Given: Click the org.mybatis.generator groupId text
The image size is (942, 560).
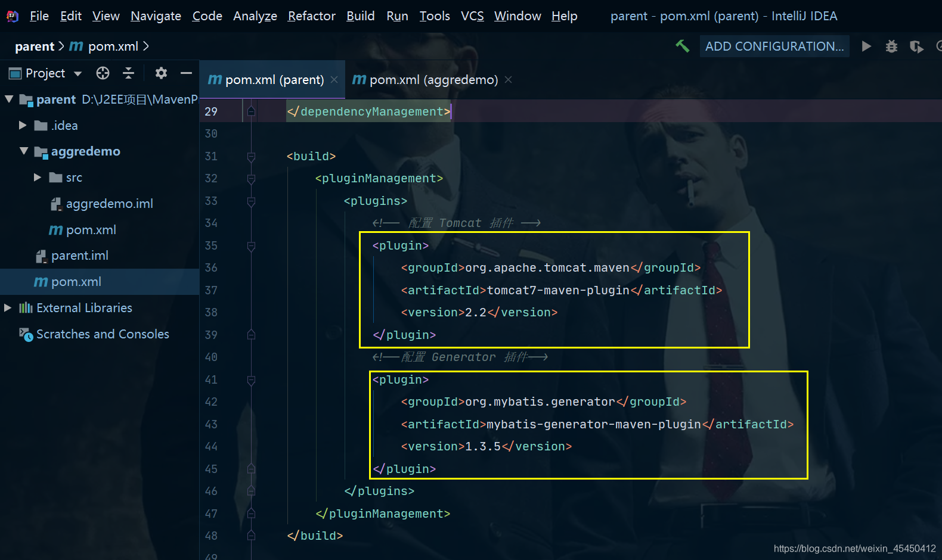Looking at the screenshot, I should click(x=540, y=402).
